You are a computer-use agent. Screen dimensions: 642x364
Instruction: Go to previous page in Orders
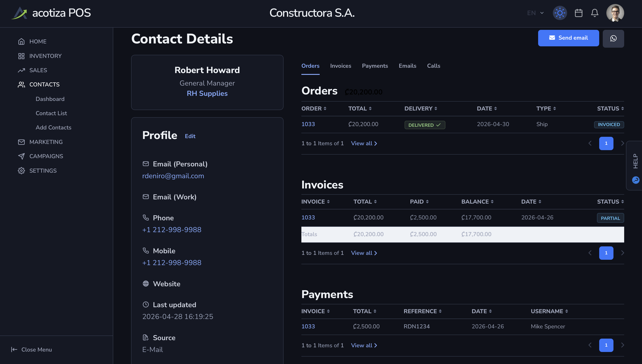click(590, 143)
